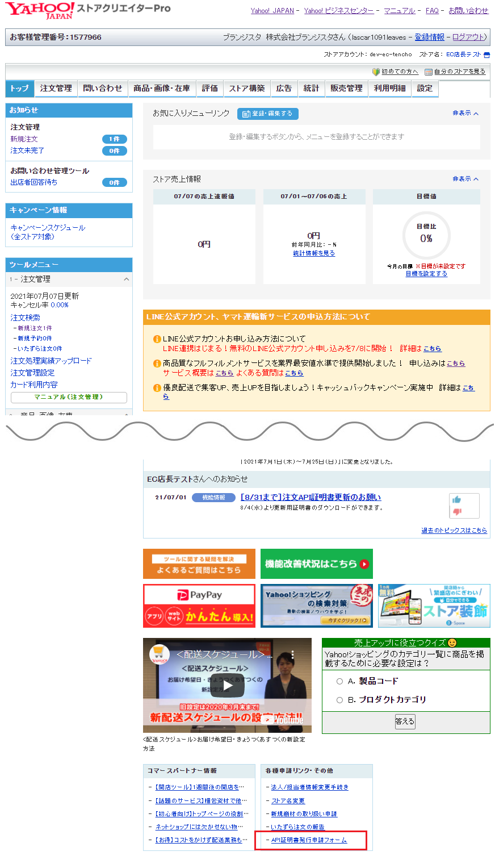This screenshot has height=868, width=495.
Task: Click 自分のストアを見る link
Action: [460, 72]
